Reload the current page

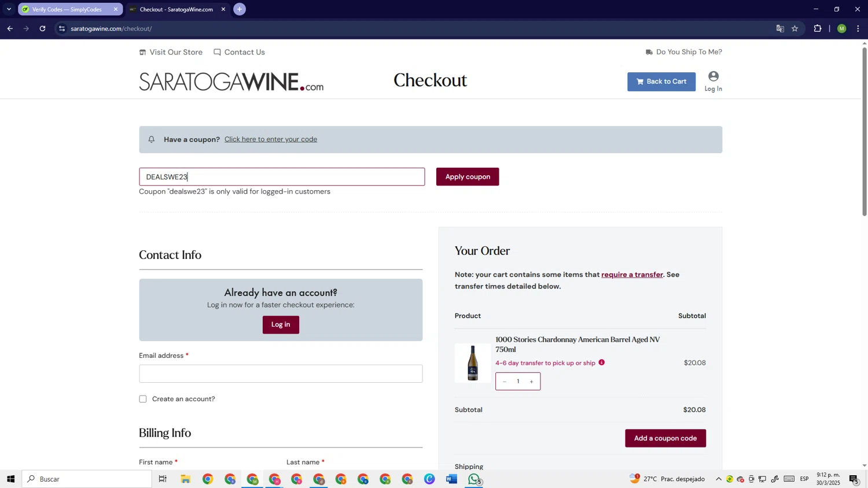[x=42, y=28]
